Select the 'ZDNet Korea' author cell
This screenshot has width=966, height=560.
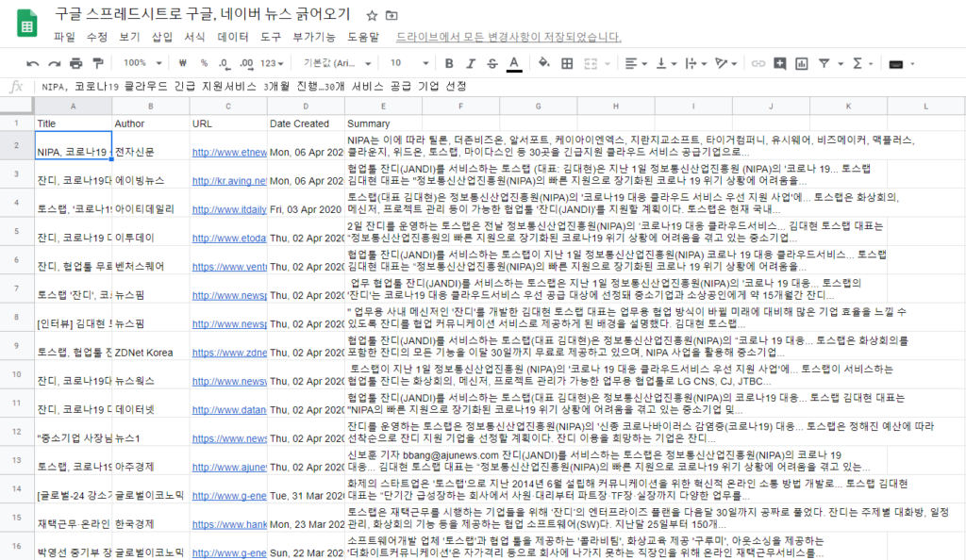[150, 346]
